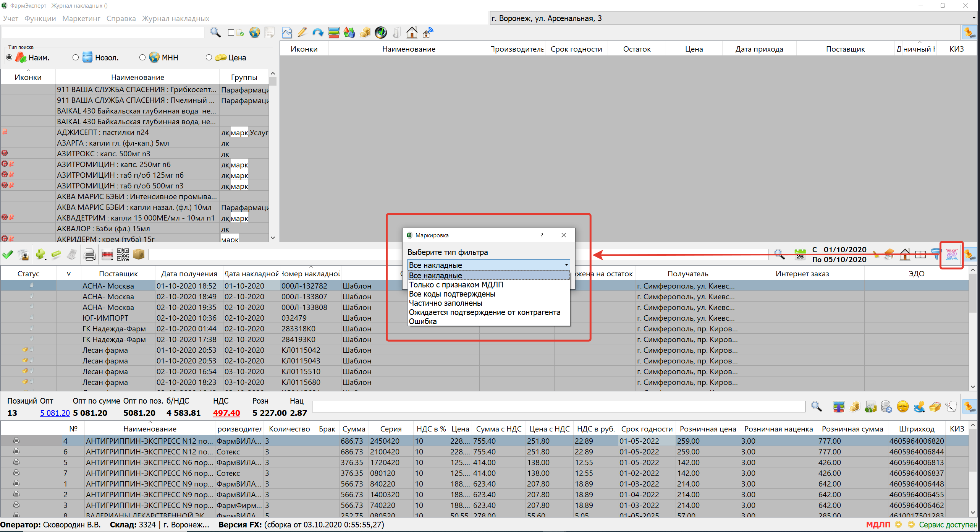The height and width of the screenshot is (532, 980).
Task: Click the printer icon in invoice toolbar
Action: click(x=89, y=255)
